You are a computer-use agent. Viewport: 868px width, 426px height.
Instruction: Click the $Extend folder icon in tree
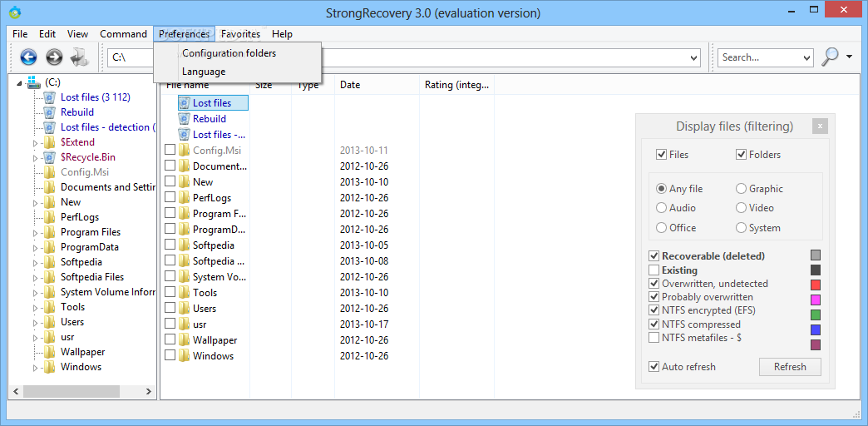pos(50,142)
